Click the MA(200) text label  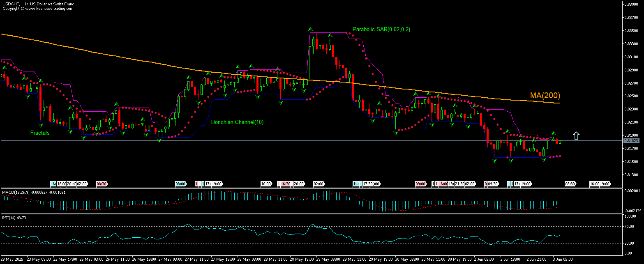545,96
